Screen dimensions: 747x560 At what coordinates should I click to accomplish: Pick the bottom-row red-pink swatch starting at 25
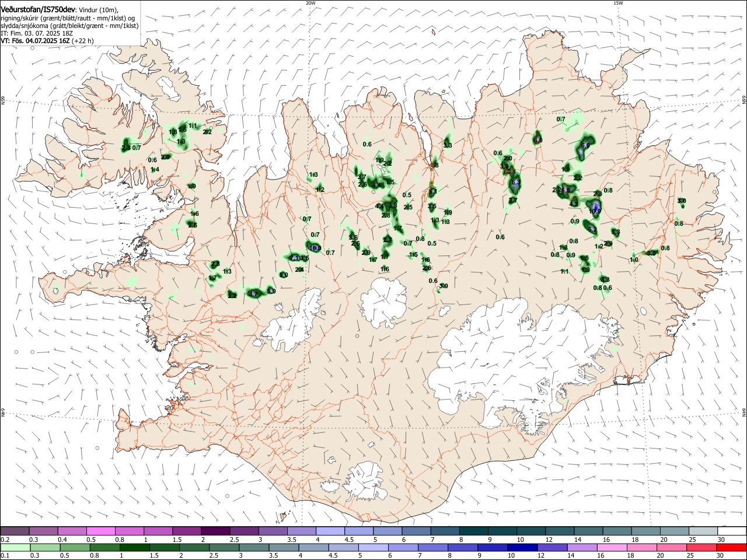coord(701,547)
